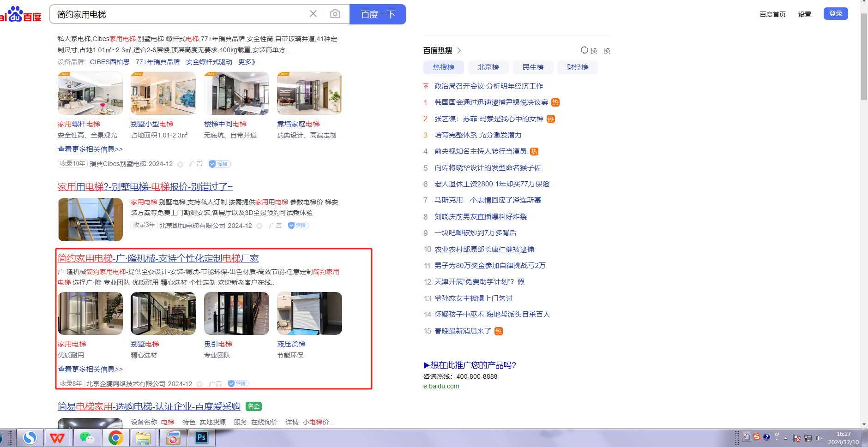Click the 保障 badge beside 北京即加电梯有限公司
The height and width of the screenshot is (447, 868).
[x=298, y=226]
